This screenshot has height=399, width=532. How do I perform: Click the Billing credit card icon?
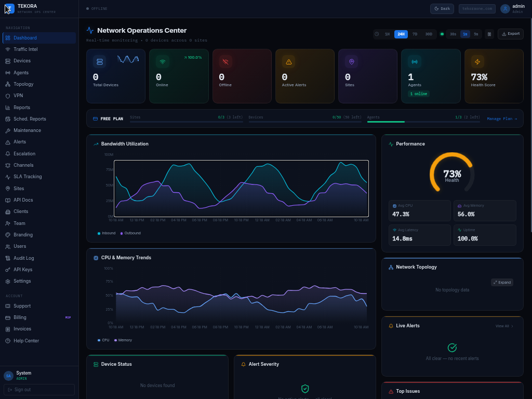coord(8,317)
